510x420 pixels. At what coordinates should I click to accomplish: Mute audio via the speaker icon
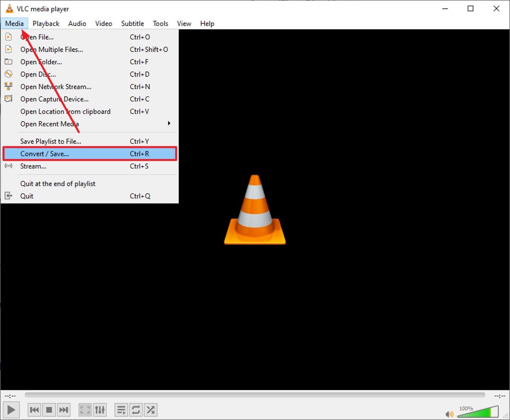pos(450,414)
